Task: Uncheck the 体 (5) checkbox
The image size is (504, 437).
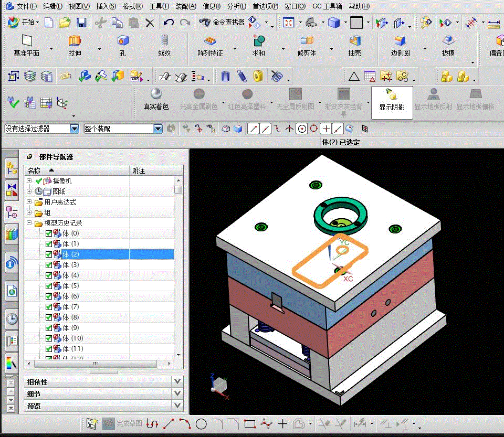Action: tap(49, 286)
